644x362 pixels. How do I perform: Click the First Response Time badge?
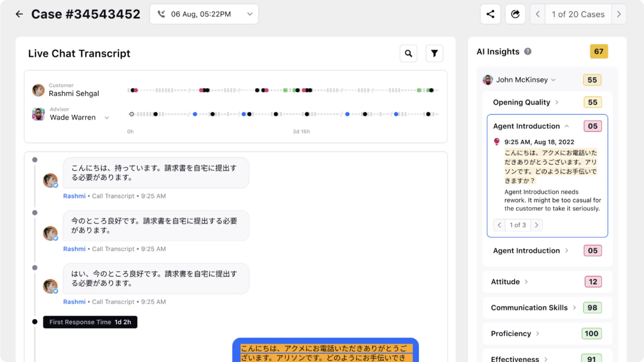pos(90,322)
